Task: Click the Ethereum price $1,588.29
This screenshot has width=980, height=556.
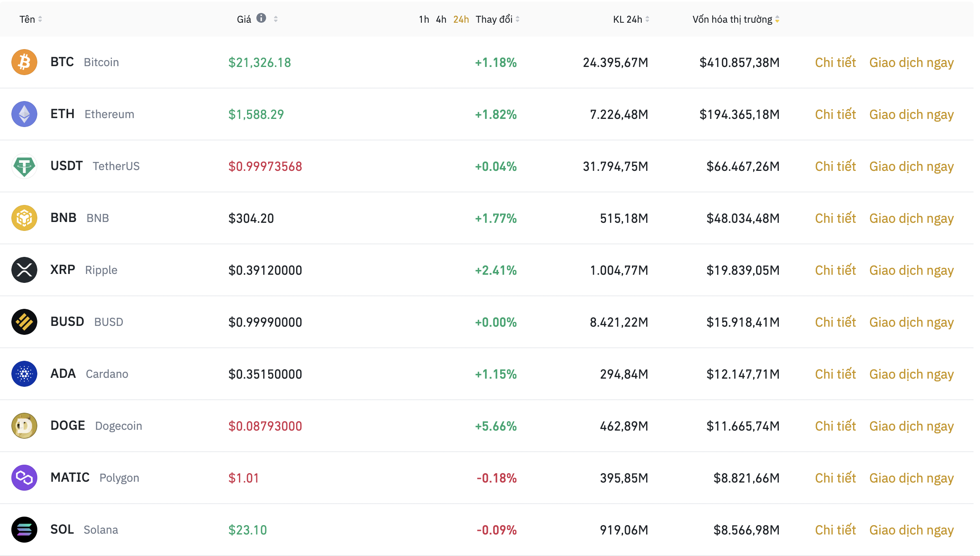Action: coord(256,114)
